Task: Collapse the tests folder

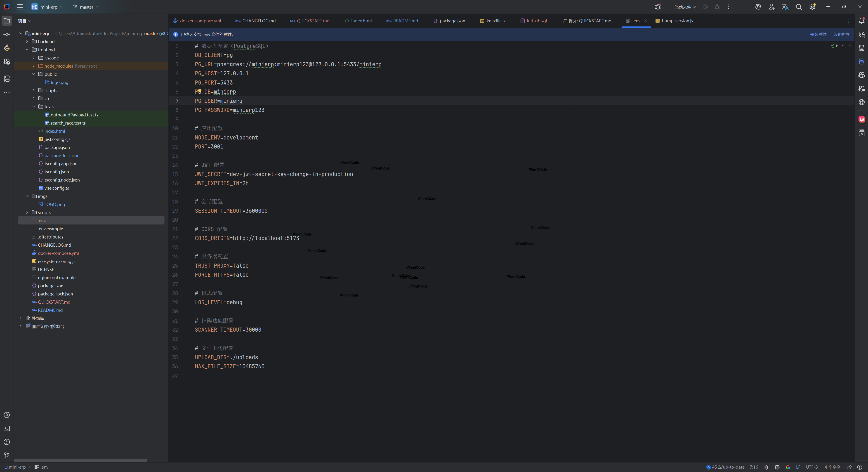Action: (34, 106)
